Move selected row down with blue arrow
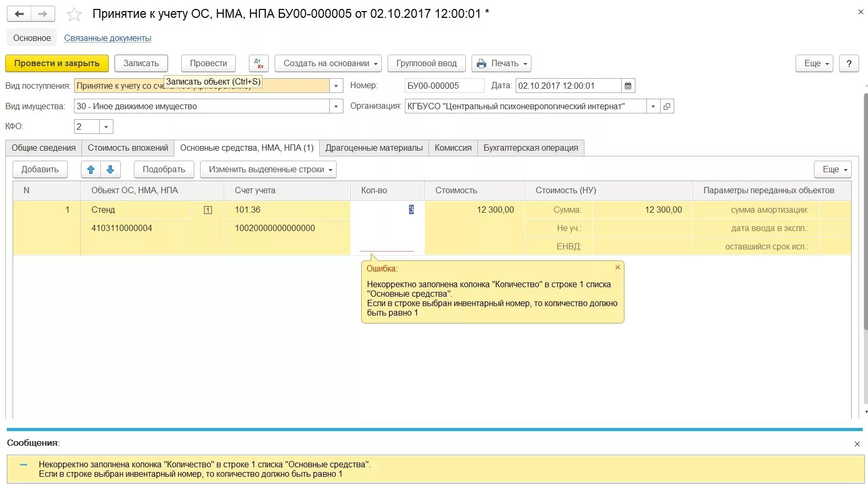Image resolution: width=868 pixels, height=492 pixels. (110, 170)
